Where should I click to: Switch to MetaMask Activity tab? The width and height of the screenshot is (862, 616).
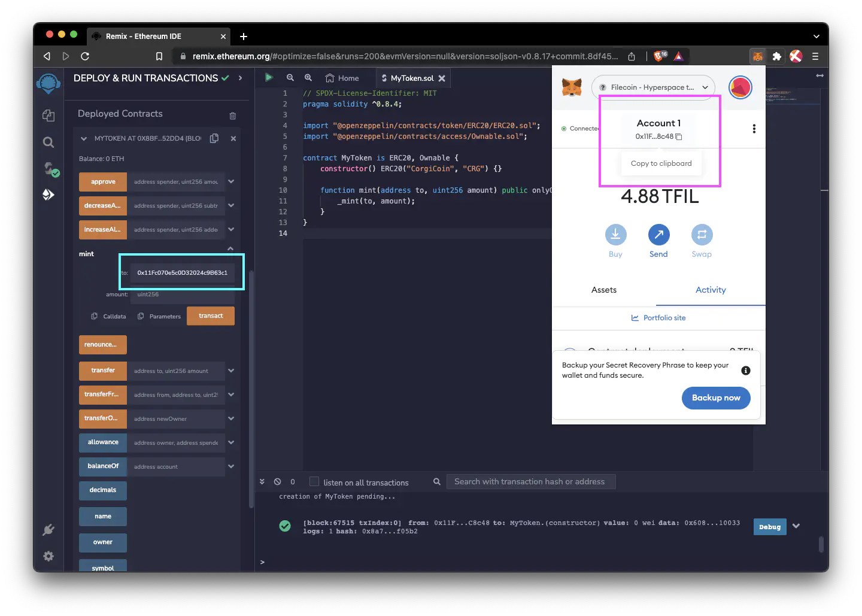(x=711, y=290)
